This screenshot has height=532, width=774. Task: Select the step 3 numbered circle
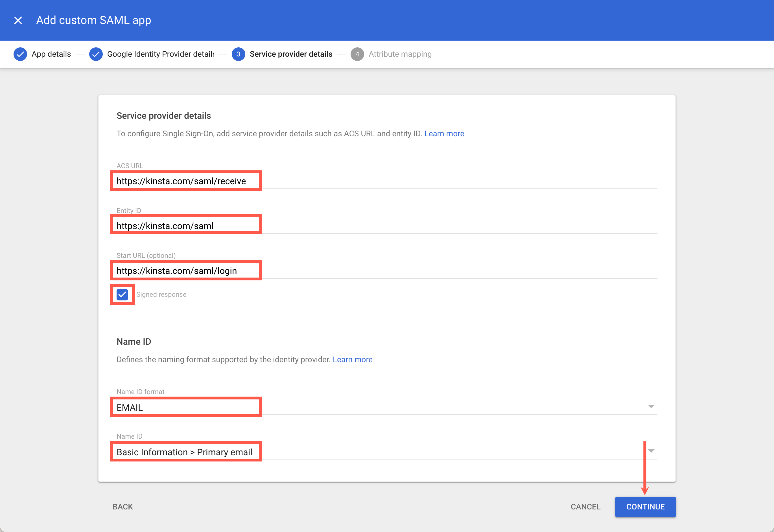[238, 54]
